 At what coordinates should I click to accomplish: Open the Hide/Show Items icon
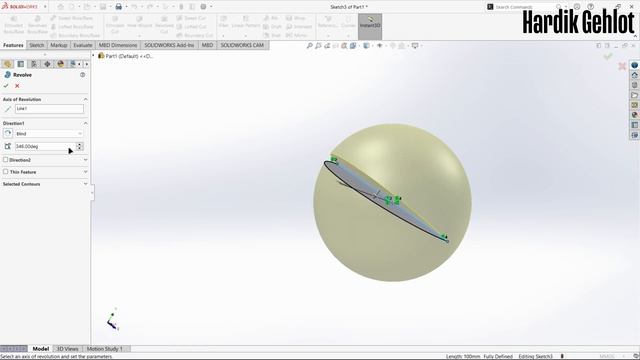tap(380, 46)
